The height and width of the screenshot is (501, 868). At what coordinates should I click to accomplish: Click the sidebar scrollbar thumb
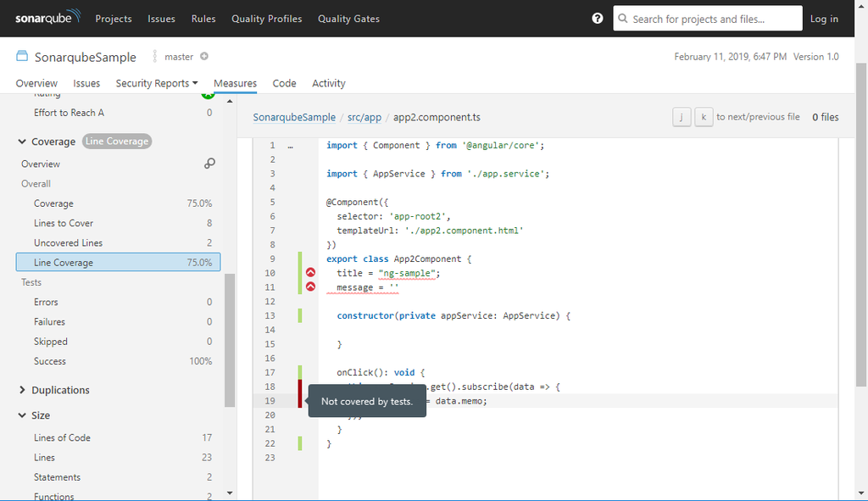[230, 340]
